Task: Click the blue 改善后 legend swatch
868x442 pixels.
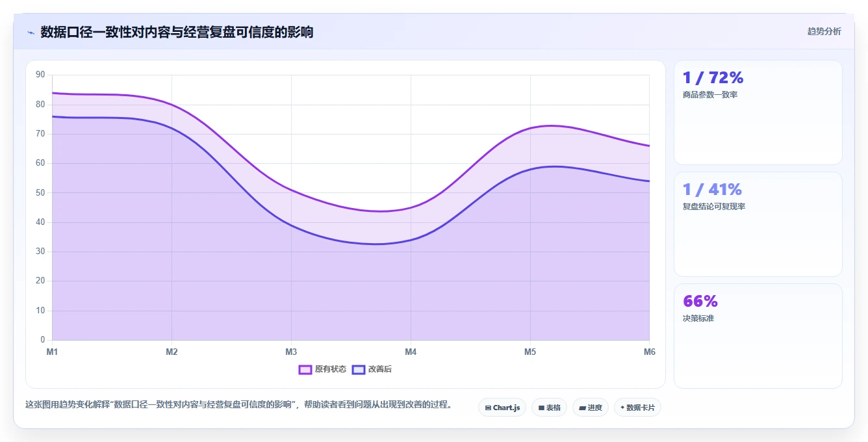Action: (359, 369)
